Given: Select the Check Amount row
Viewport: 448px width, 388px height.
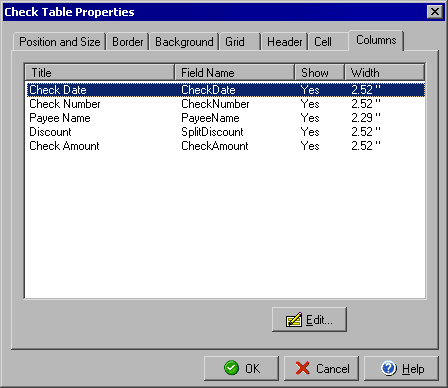Looking at the screenshot, I should click(226, 146).
